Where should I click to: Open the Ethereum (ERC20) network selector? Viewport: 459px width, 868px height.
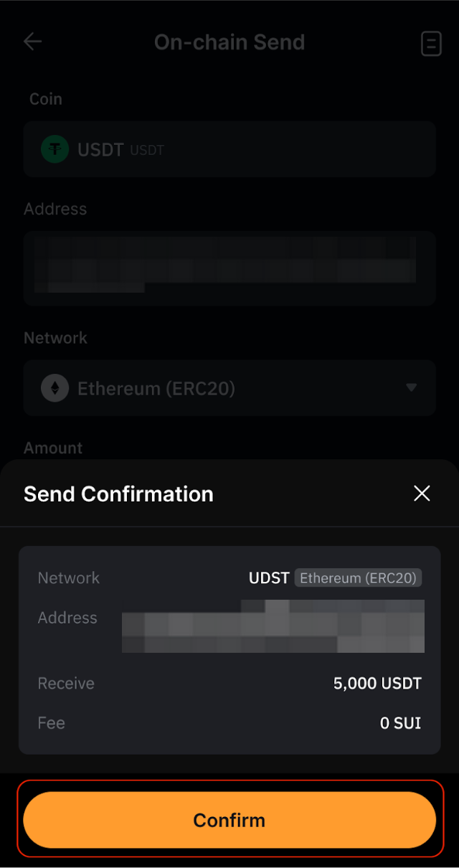(229, 389)
